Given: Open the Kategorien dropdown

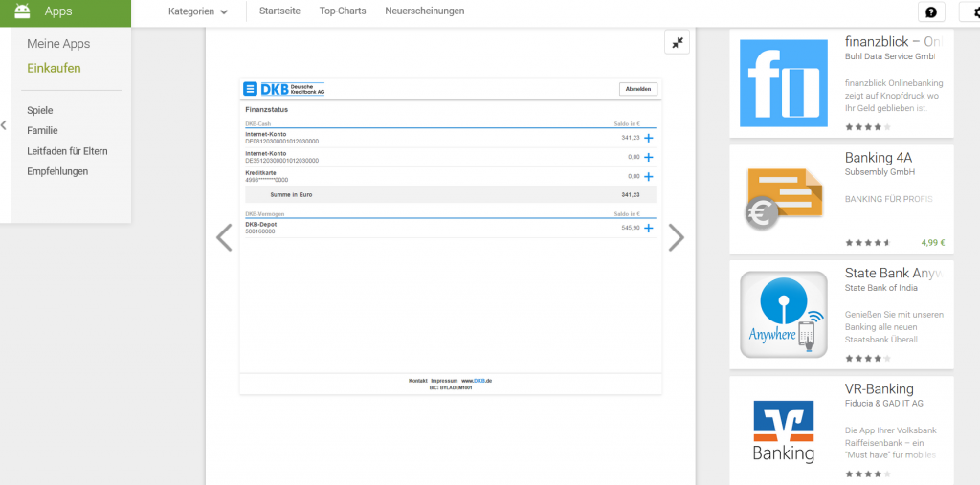Looking at the screenshot, I should (x=198, y=11).
